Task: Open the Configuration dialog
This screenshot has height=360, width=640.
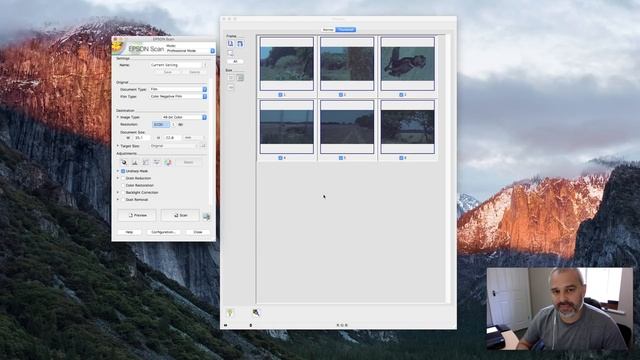Action: click(x=163, y=232)
